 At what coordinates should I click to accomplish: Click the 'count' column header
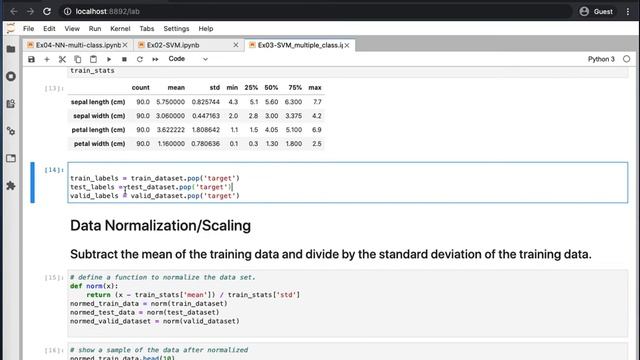[x=140, y=88]
